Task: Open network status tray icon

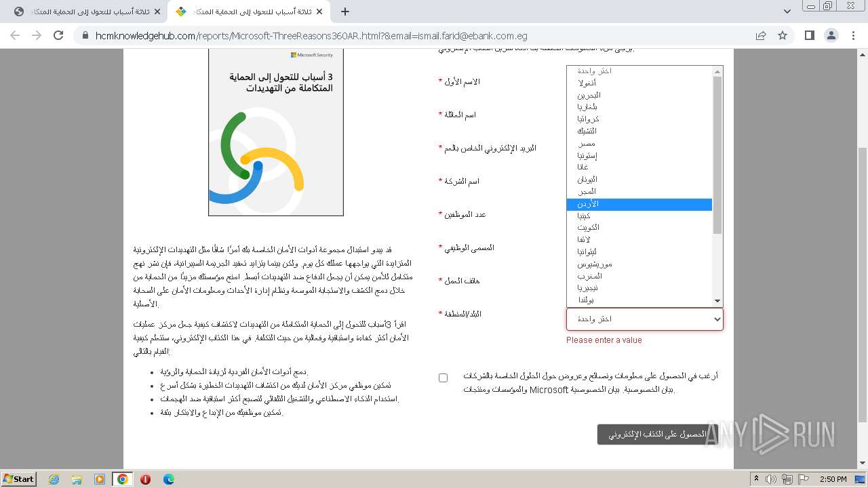Action: (x=788, y=479)
